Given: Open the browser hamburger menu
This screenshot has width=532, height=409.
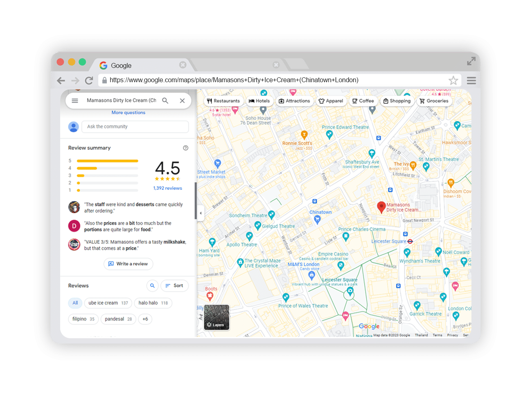Looking at the screenshot, I should point(471,81).
